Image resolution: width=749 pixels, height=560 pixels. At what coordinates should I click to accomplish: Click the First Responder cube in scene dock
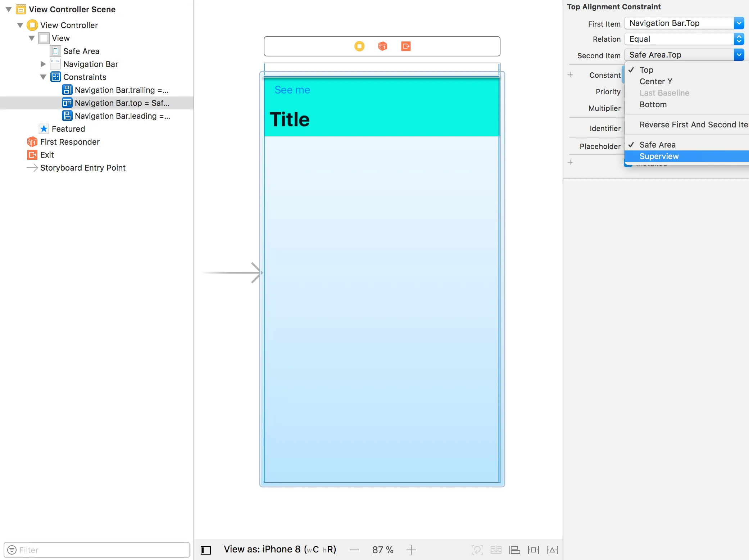382,46
